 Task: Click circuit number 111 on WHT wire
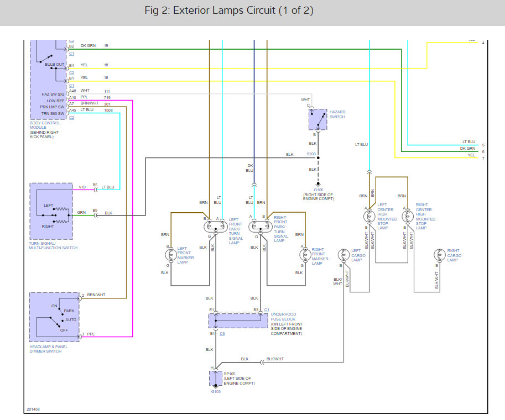pos(107,91)
